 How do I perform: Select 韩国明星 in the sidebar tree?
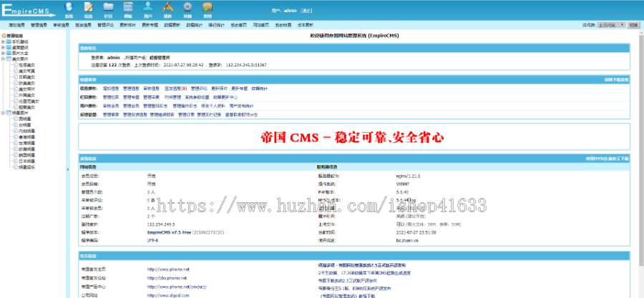click(x=27, y=154)
